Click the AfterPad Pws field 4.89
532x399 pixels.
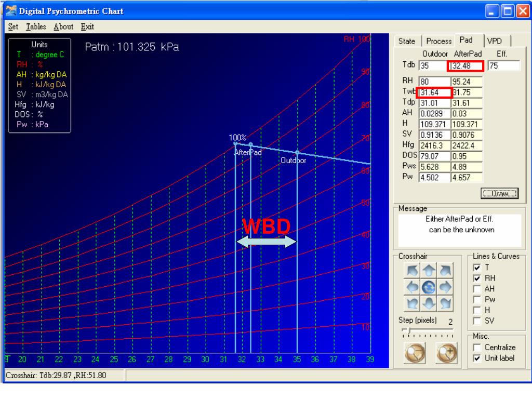pyautogui.click(x=467, y=167)
